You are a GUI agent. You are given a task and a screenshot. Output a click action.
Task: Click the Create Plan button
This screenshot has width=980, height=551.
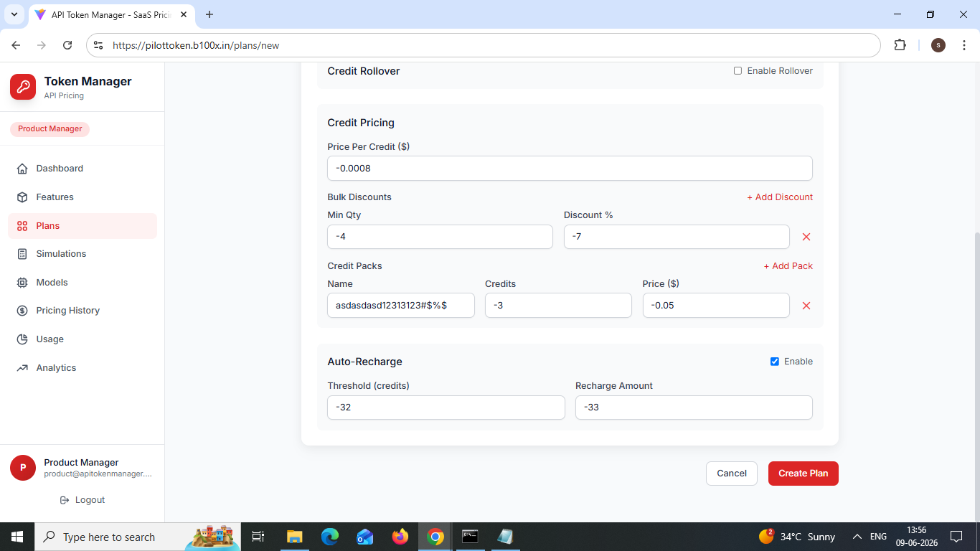coord(804,474)
